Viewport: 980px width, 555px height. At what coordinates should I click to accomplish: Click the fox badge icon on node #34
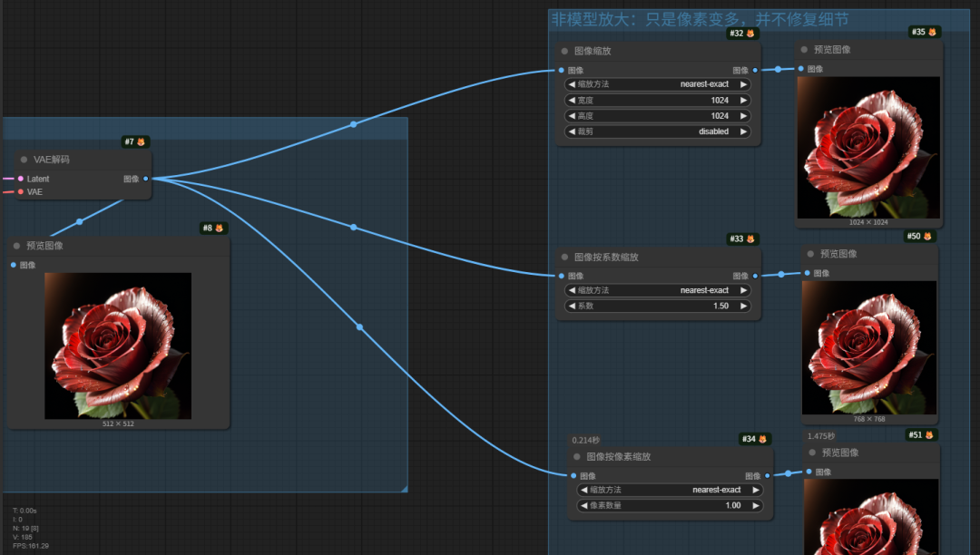tap(762, 439)
